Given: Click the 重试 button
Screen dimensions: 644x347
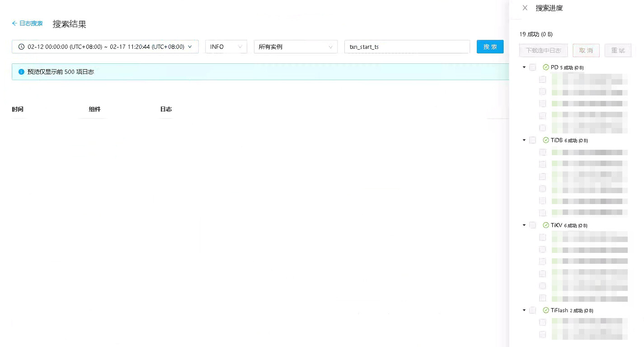Looking at the screenshot, I should [x=618, y=50].
